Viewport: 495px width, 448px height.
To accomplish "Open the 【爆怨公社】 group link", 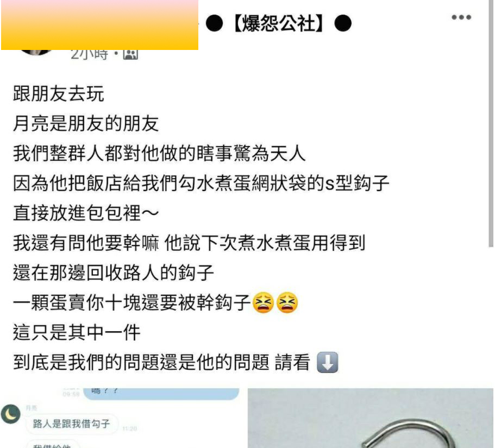I will click(278, 24).
